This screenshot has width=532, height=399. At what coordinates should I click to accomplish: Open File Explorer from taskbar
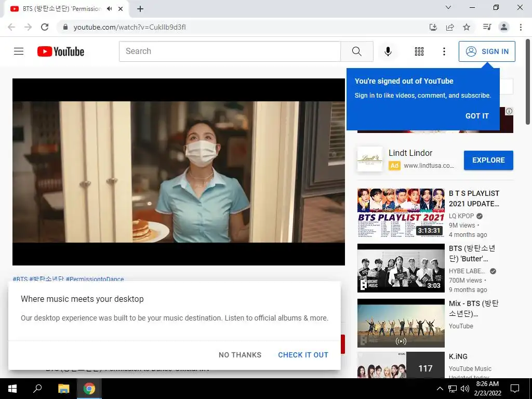click(63, 389)
